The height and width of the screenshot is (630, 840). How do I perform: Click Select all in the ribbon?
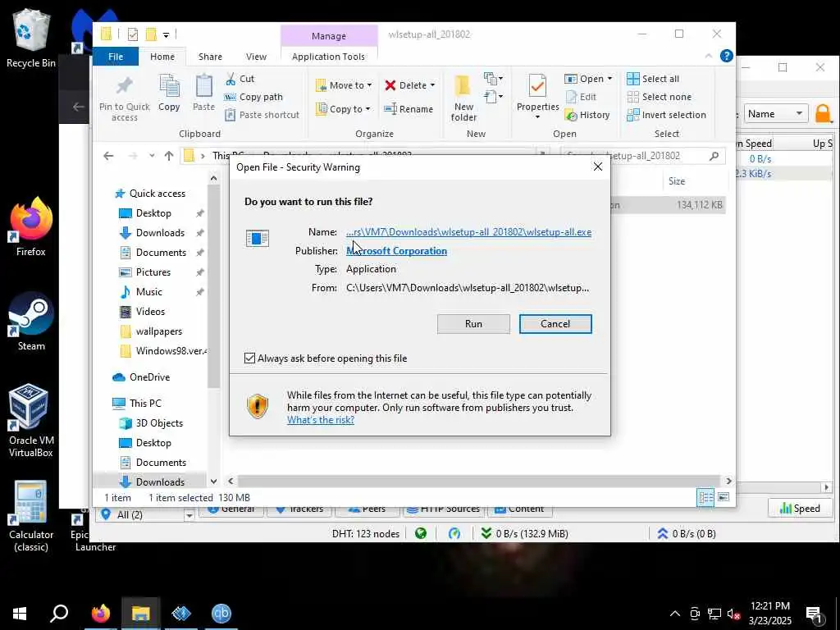tap(653, 79)
